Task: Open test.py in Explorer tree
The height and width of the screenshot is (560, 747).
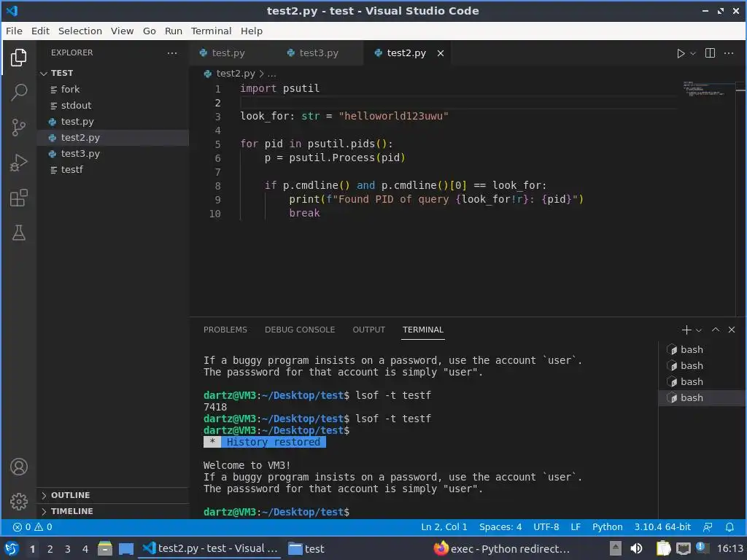Action: point(112,122)
